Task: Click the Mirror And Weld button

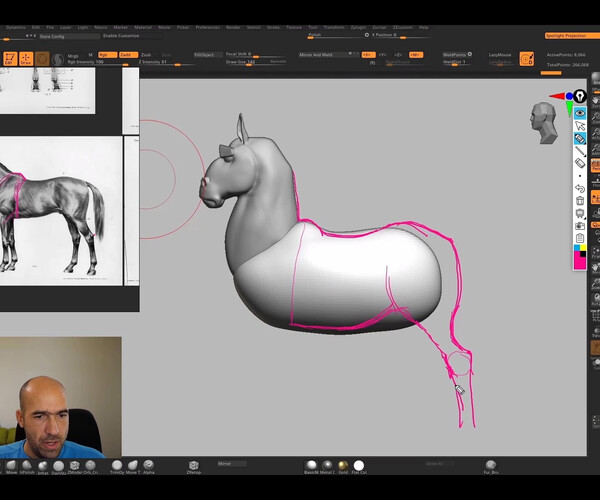Action: [329, 55]
